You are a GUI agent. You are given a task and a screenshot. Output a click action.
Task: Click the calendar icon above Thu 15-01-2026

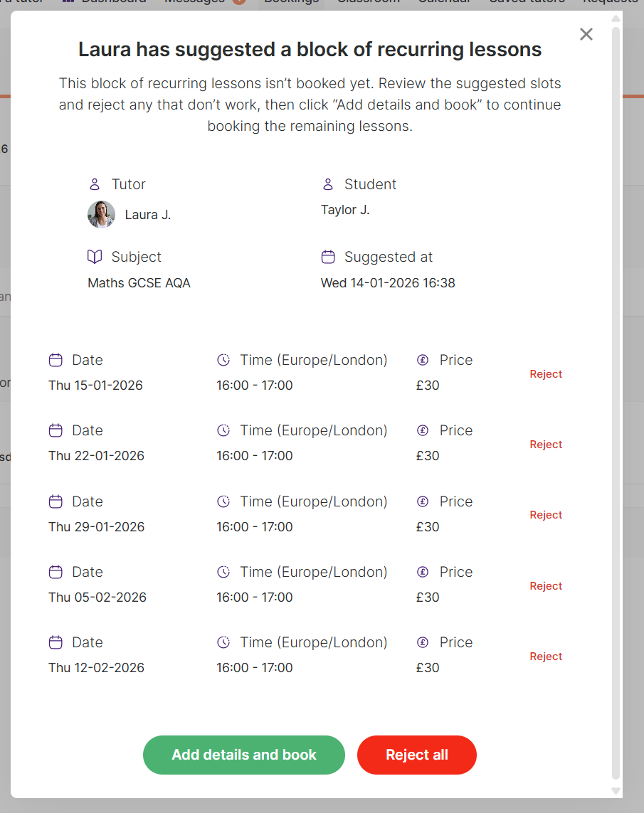click(x=56, y=360)
